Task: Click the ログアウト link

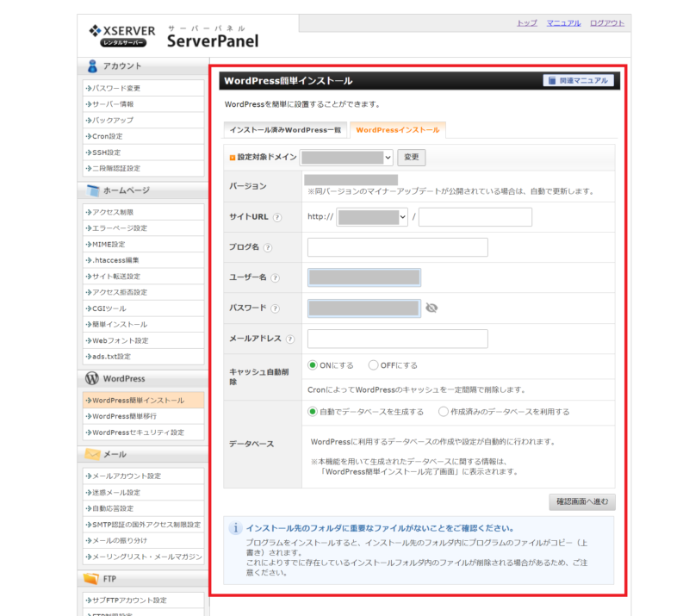Action: [607, 23]
